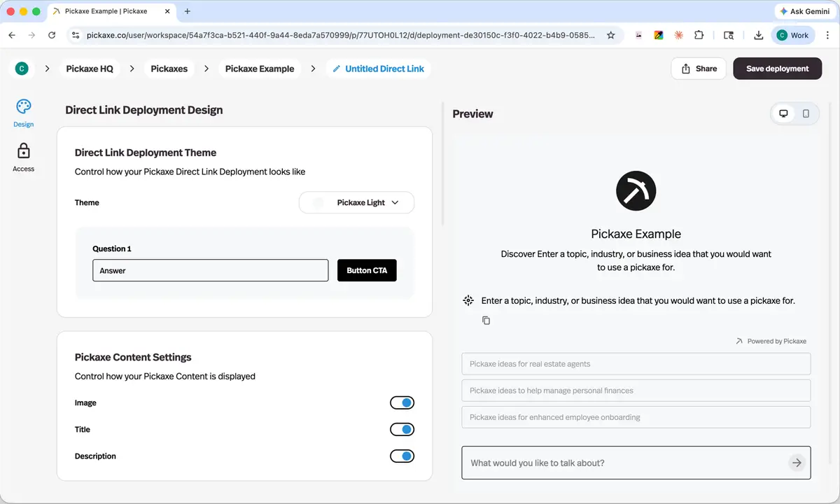Viewport: 840px width, 504px height.
Task: Click the send arrow in chat box
Action: (x=797, y=463)
